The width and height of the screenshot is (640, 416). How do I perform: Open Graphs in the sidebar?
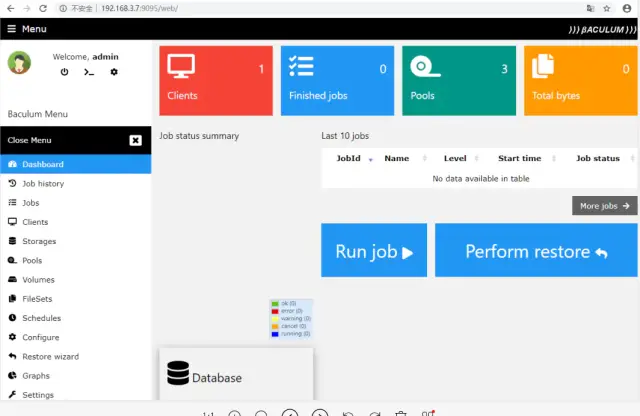tap(76, 375)
